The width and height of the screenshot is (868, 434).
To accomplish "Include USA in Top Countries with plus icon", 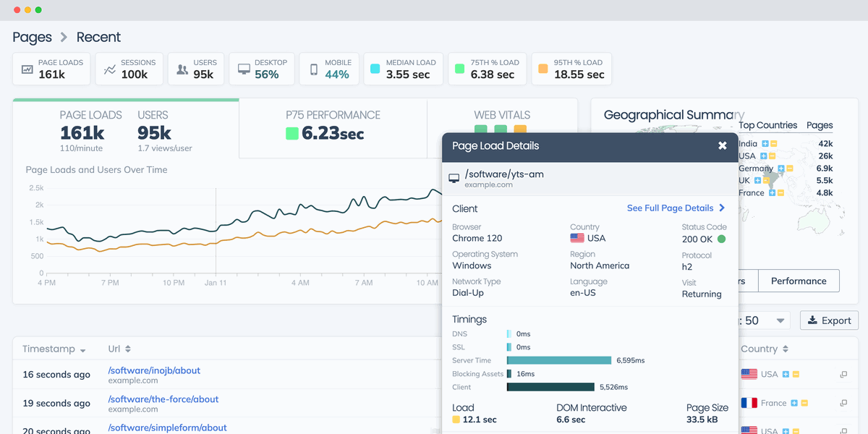I will point(764,156).
